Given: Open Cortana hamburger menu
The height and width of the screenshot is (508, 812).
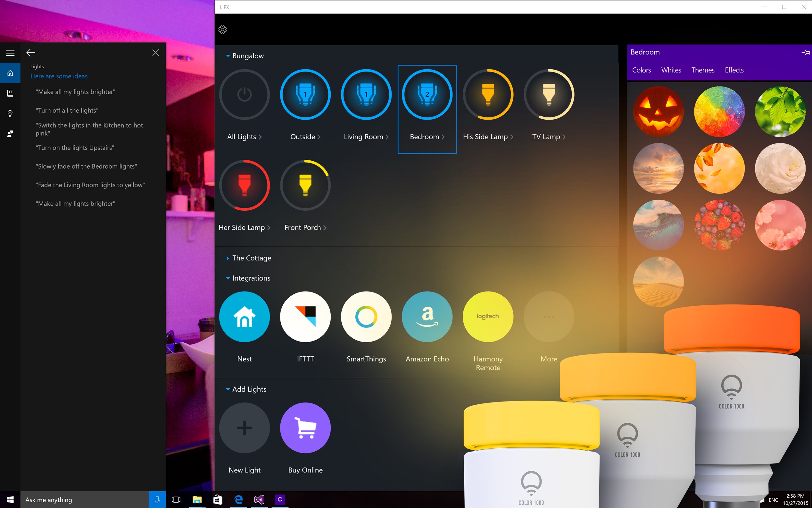Looking at the screenshot, I should point(10,53).
